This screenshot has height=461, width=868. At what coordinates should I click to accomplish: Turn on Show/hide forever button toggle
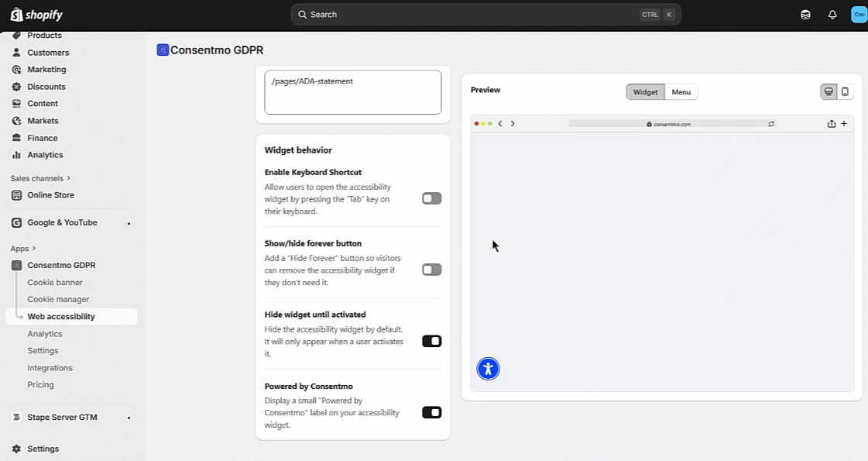point(431,270)
